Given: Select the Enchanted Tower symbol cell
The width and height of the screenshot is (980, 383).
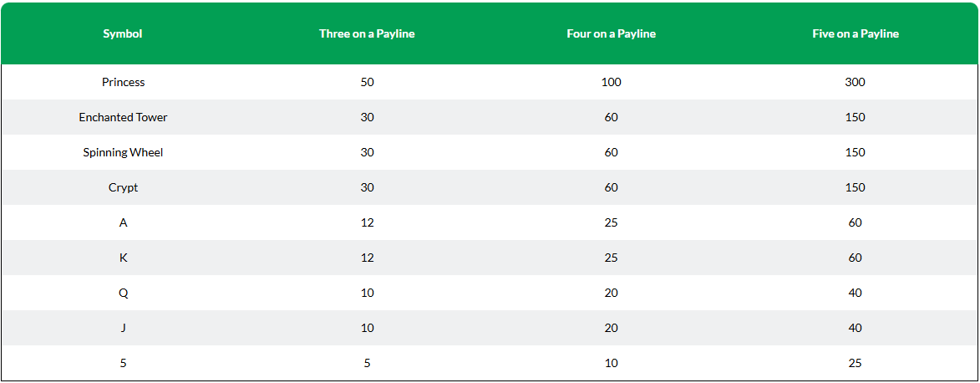Looking at the screenshot, I should 123,117.
